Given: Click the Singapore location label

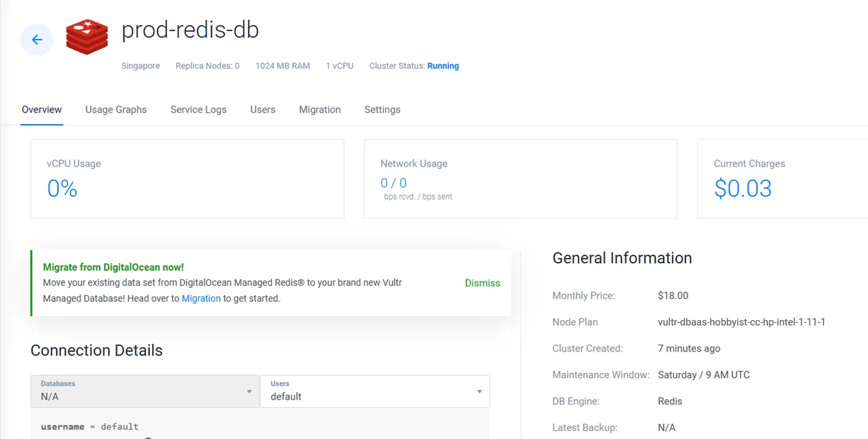Looking at the screenshot, I should (141, 66).
